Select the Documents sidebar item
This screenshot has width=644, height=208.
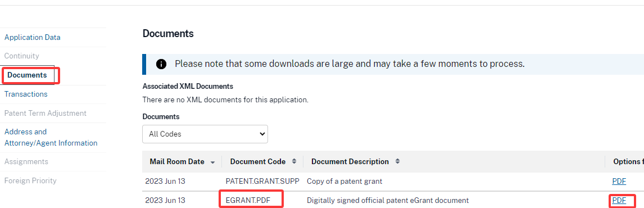tap(27, 75)
